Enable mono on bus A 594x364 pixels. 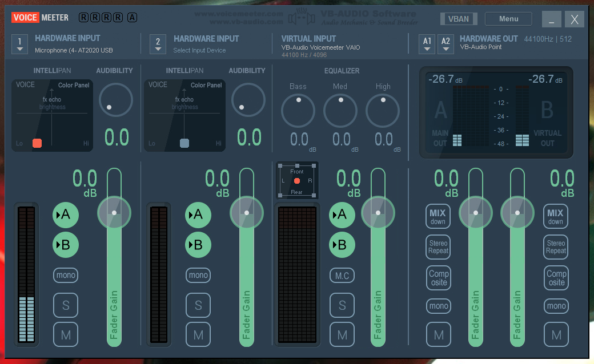(x=439, y=306)
